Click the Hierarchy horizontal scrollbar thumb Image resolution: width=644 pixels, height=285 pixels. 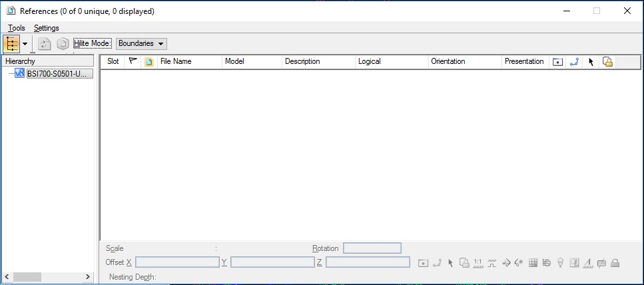tap(27, 277)
